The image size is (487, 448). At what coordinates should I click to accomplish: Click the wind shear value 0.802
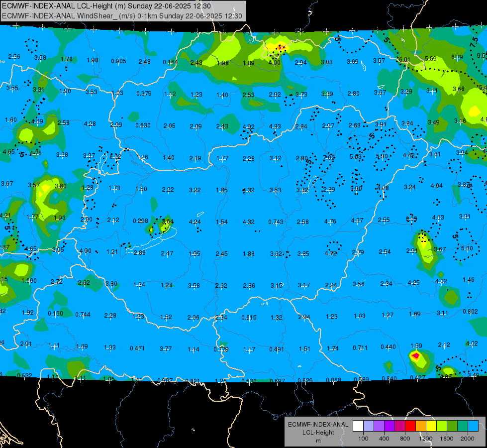(x=470, y=312)
